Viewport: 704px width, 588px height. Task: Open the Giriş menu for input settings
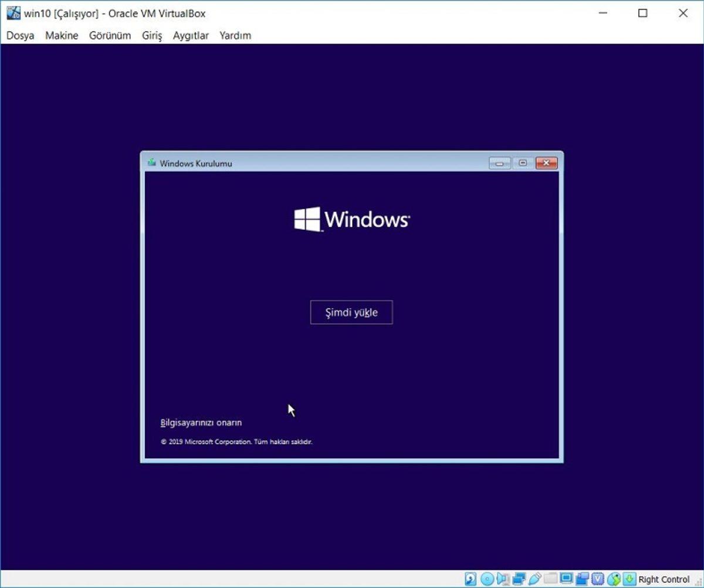(151, 36)
